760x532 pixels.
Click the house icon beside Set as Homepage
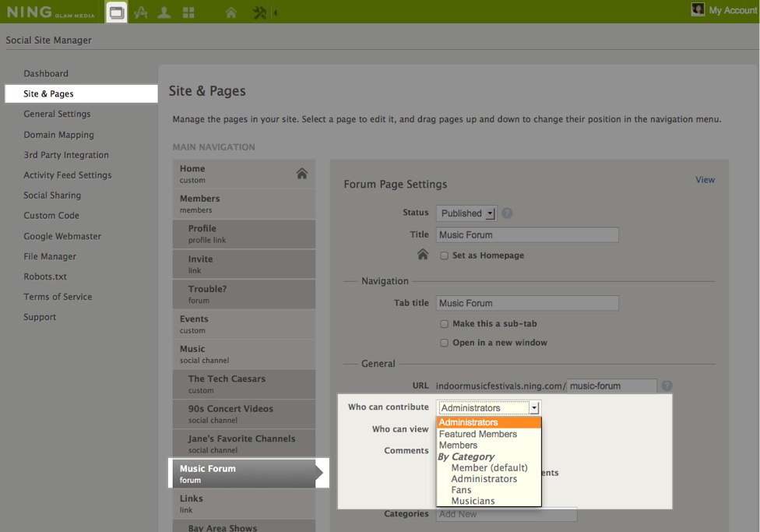coord(423,254)
